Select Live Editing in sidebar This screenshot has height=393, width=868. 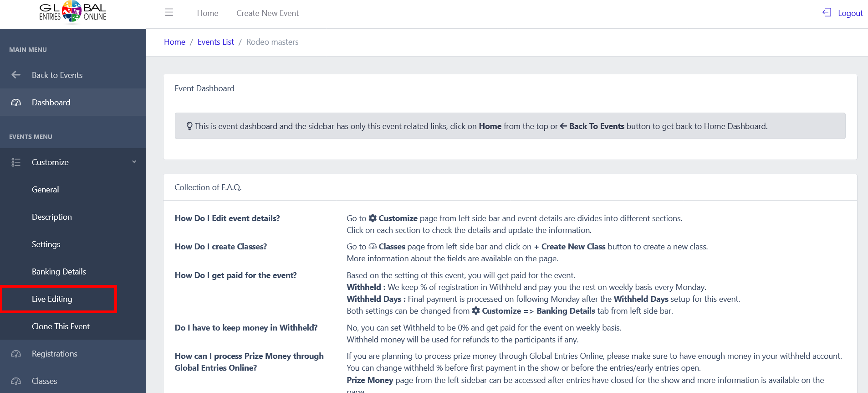pos(52,299)
